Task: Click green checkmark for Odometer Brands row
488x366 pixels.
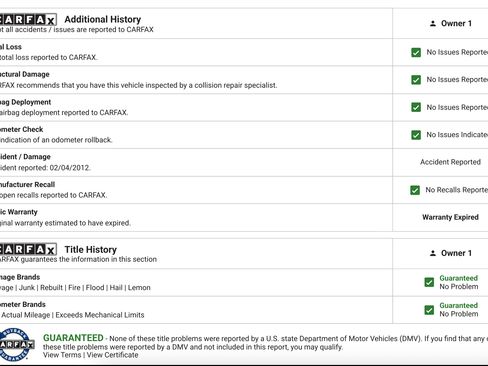Action: click(429, 310)
